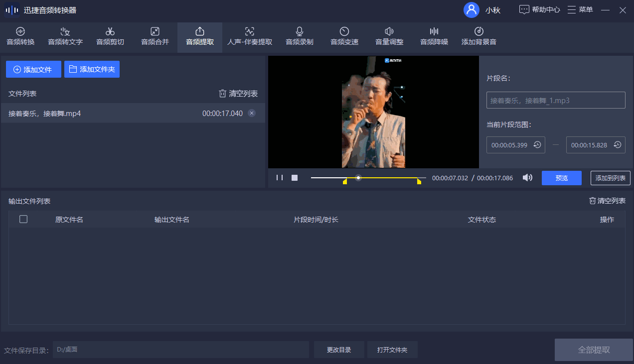The height and width of the screenshot is (364, 634).
Task: Click the file duration 00:00:17.040
Action: coord(222,114)
